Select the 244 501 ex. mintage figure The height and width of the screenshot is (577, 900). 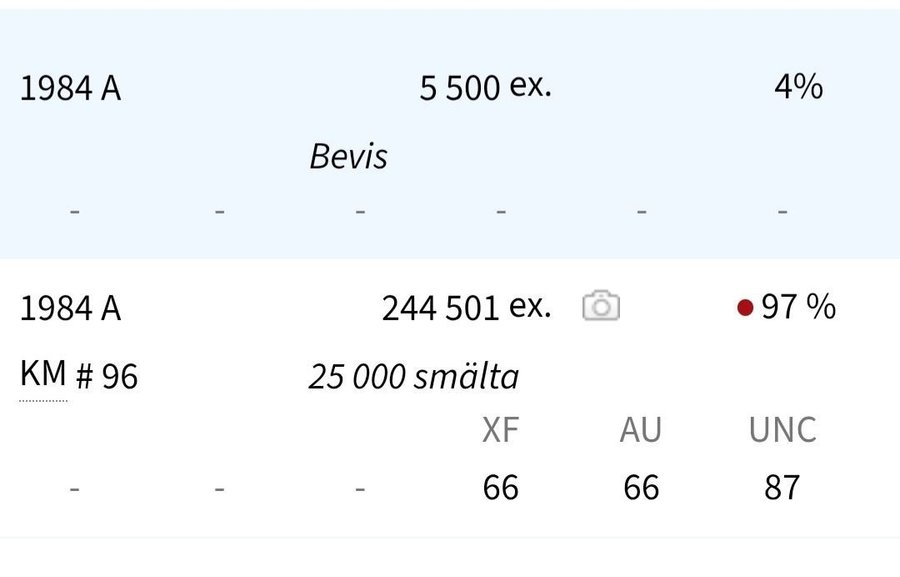pyautogui.click(x=466, y=308)
